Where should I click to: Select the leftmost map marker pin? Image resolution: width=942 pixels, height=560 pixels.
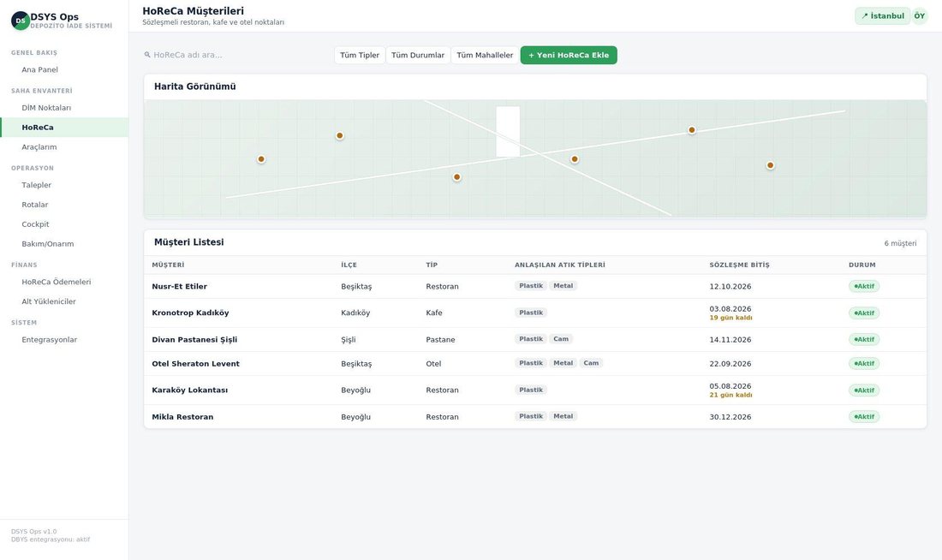[261, 159]
